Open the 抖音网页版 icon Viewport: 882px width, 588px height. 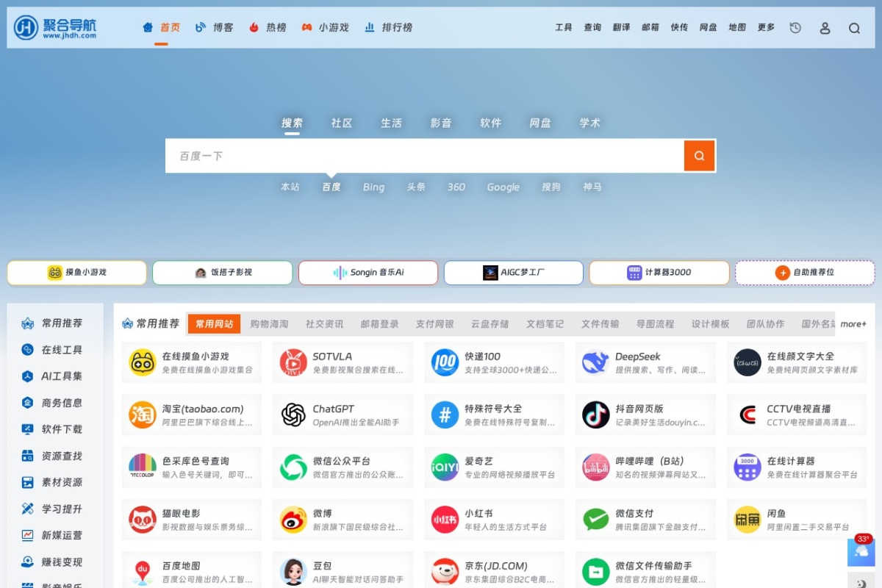tap(595, 415)
